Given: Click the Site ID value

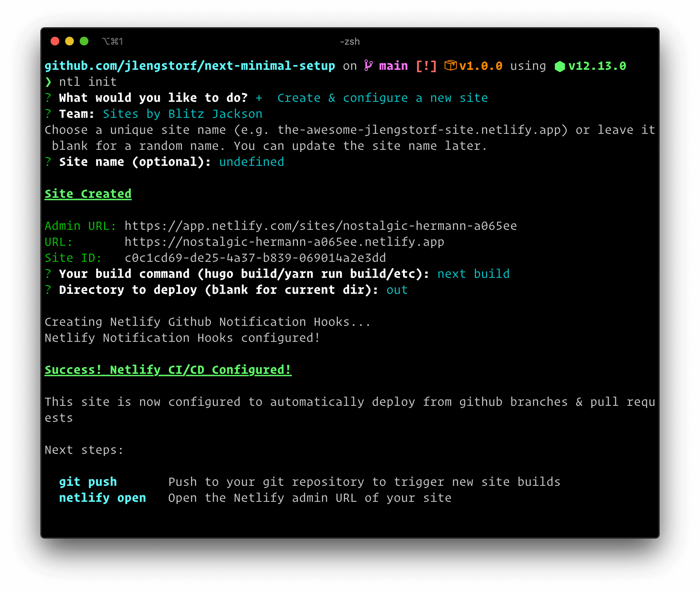Looking at the screenshot, I should 255,257.
